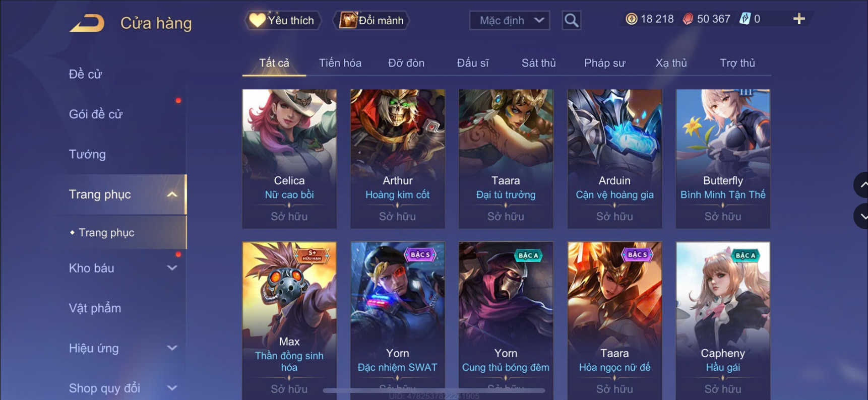Collapse the Trang phục sidebar section
The height and width of the screenshot is (400, 868).
pos(172,194)
